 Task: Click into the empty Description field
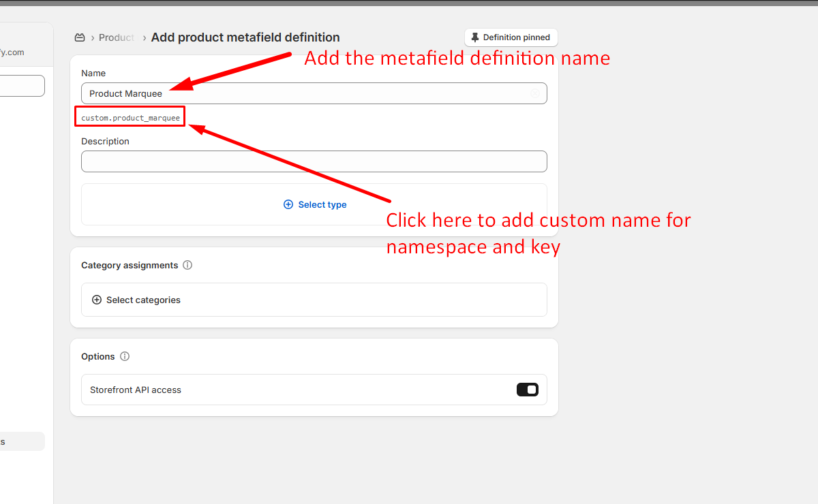(314, 161)
